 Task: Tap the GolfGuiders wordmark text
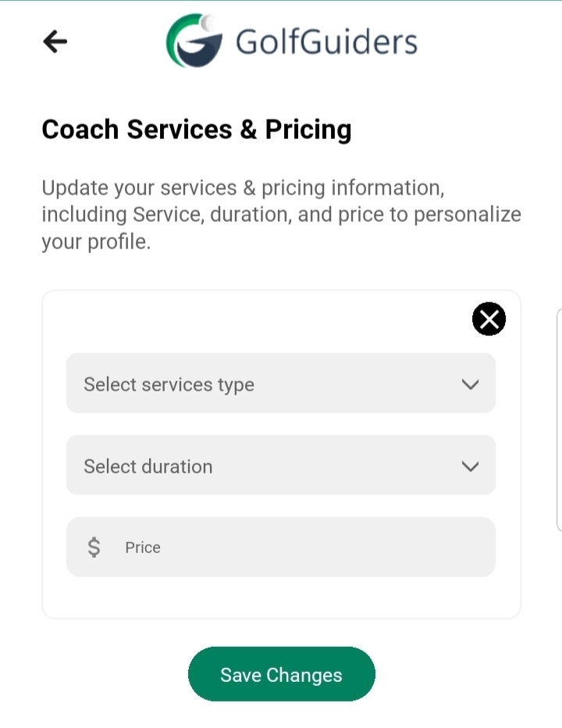326,42
